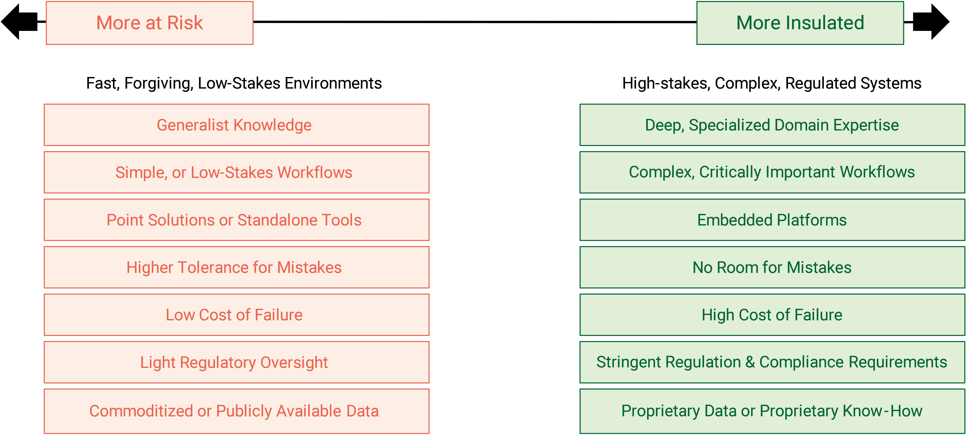The image size is (980, 435).
Task: Select Stringent Regulation & Compliance Requirements
Action: click(x=772, y=362)
